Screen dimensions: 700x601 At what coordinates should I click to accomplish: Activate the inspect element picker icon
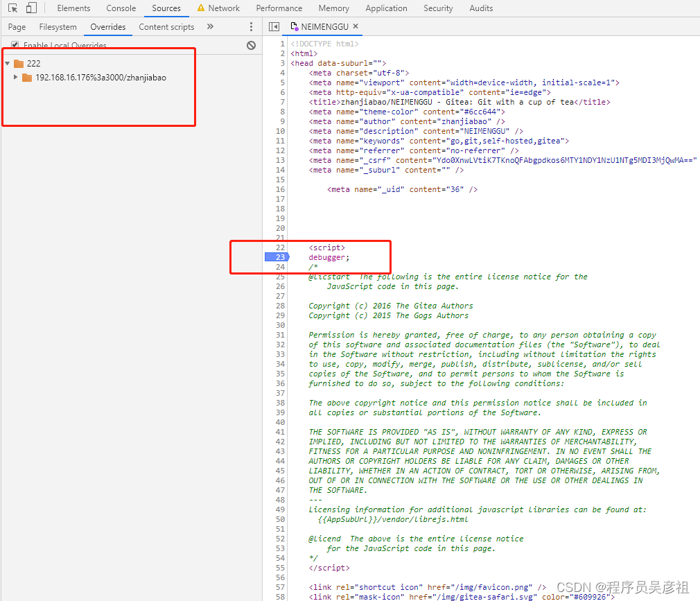pos(13,8)
